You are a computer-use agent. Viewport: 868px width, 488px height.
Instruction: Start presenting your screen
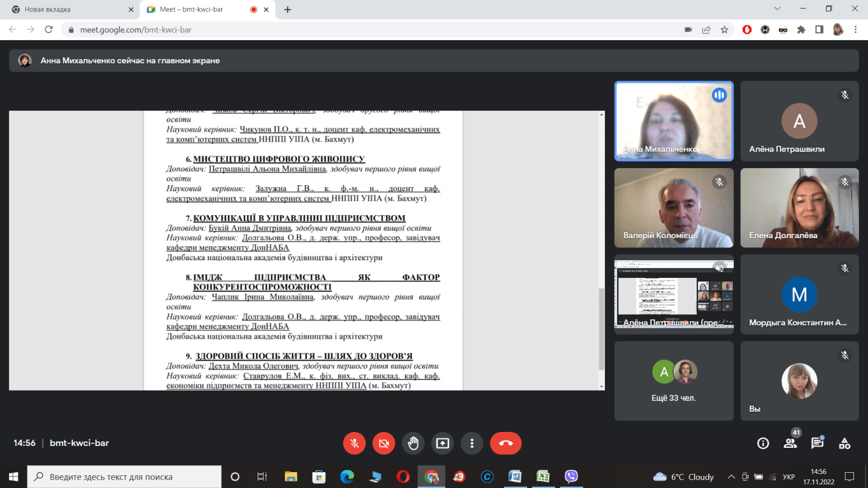pos(443,444)
